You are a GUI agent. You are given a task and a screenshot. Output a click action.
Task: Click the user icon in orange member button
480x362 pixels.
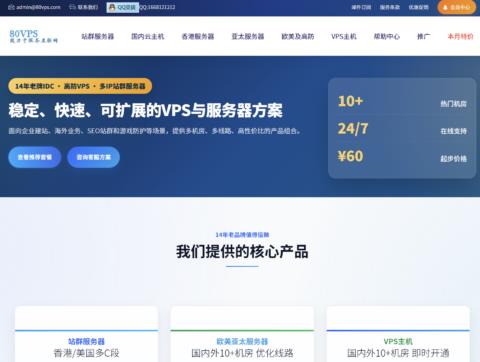click(445, 7)
